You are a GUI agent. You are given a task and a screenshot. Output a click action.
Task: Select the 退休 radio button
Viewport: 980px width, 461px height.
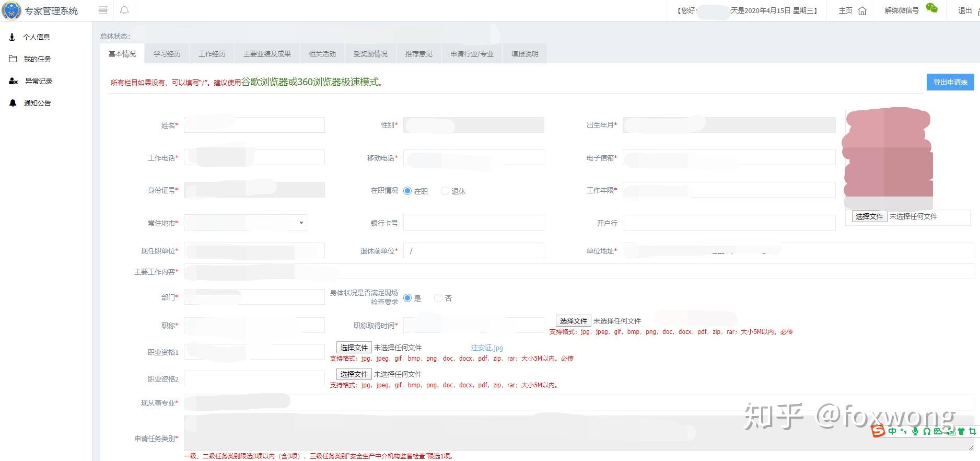point(445,191)
